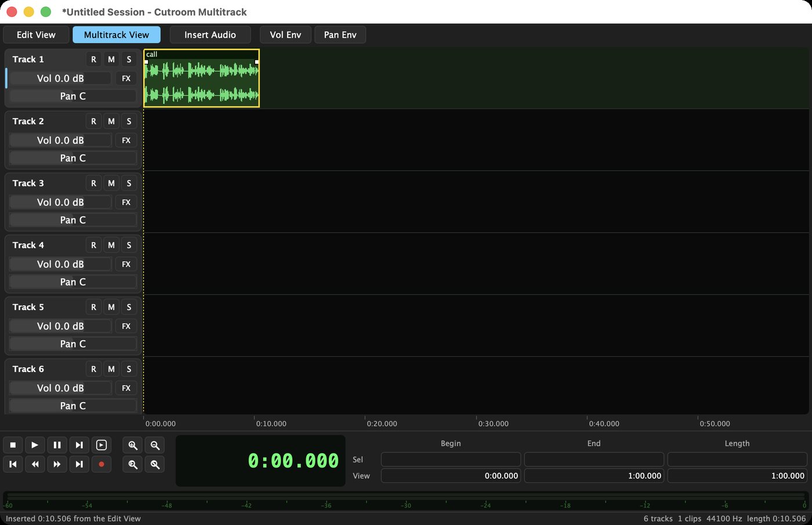Screen dimensions: 812x525
Task: Click the Zoom to Selection magnifier icon
Action: [x=155, y=464]
